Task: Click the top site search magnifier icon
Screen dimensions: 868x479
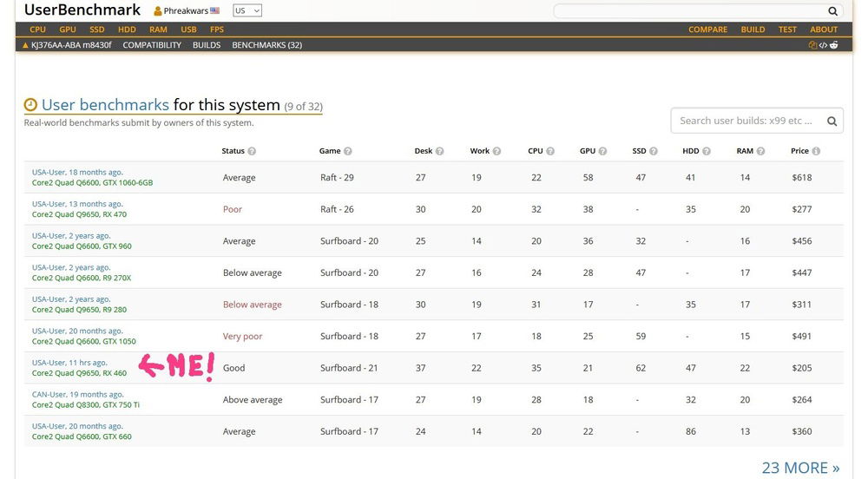Action: (832, 11)
